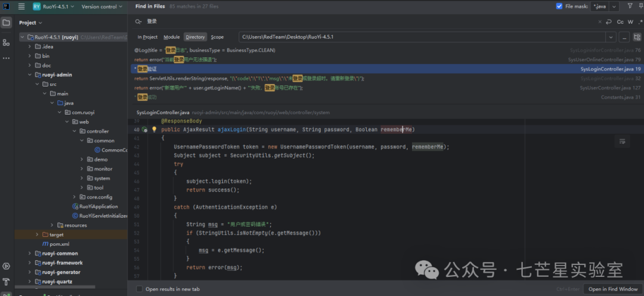644x296 pixels.
Task: Select the Directory scope tab
Action: point(195,37)
